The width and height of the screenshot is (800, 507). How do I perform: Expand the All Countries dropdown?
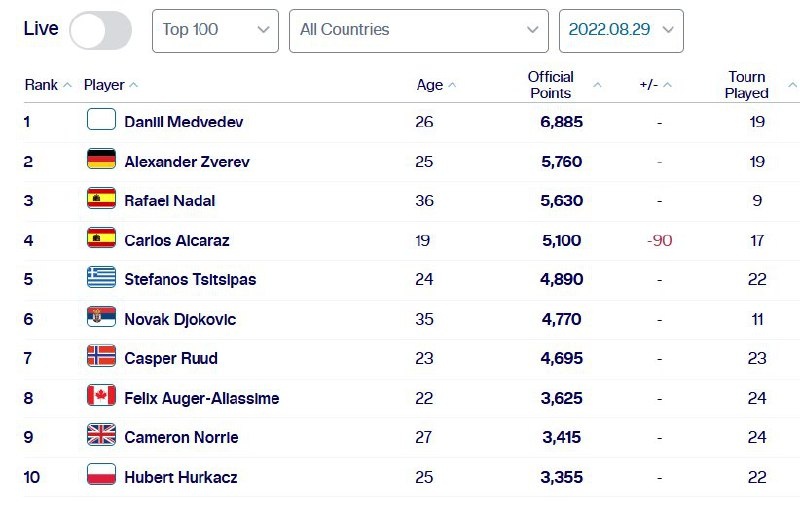coord(418,30)
